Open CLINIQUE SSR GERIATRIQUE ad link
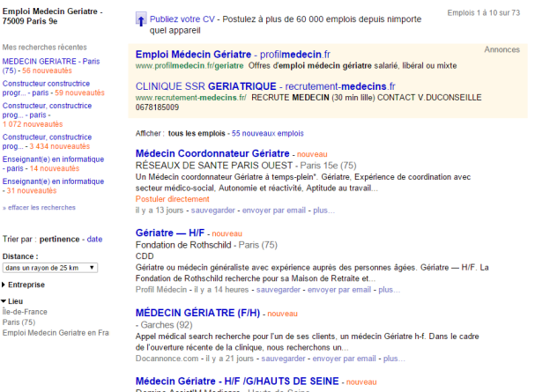The height and width of the screenshot is (392, 535). click(x=205, y=85)
